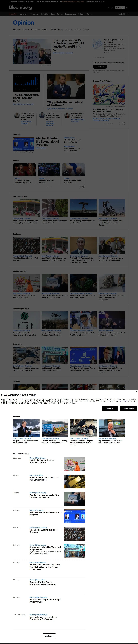Open 'A Nobel Prize for the Economics of Progress' editorial
Image resolution: width=138 pixels, height=644 pixels.
pyautogui.click(x=48, y=141)
